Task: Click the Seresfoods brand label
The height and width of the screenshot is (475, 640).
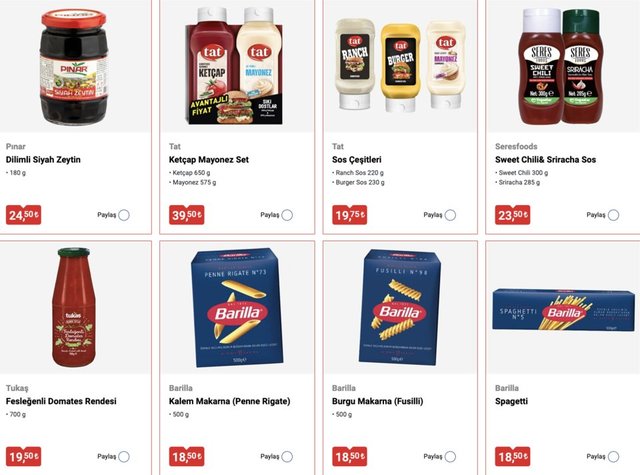Action: pos(516,146)
